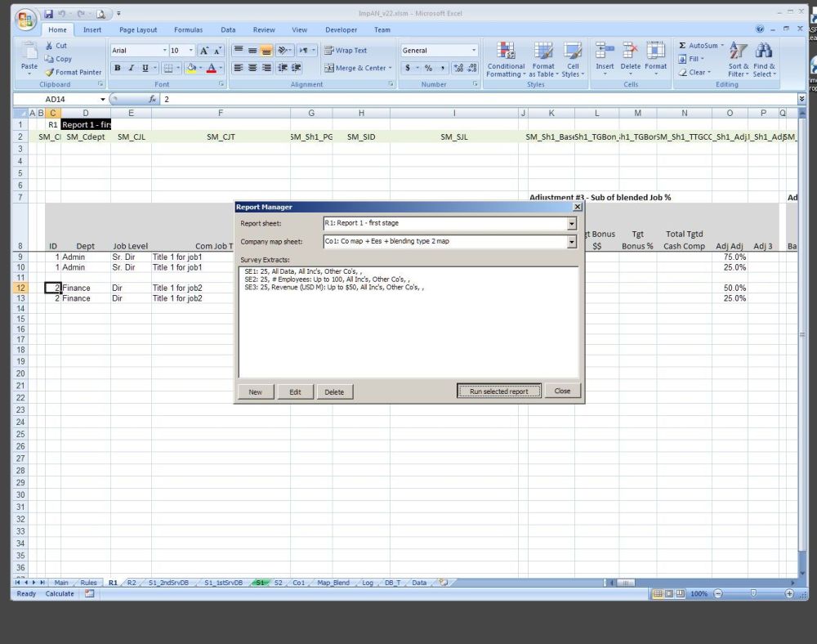Expand the Company map sheet dropdown
The height and width of the screenshot is (644, 817).
tap(572, 242)
